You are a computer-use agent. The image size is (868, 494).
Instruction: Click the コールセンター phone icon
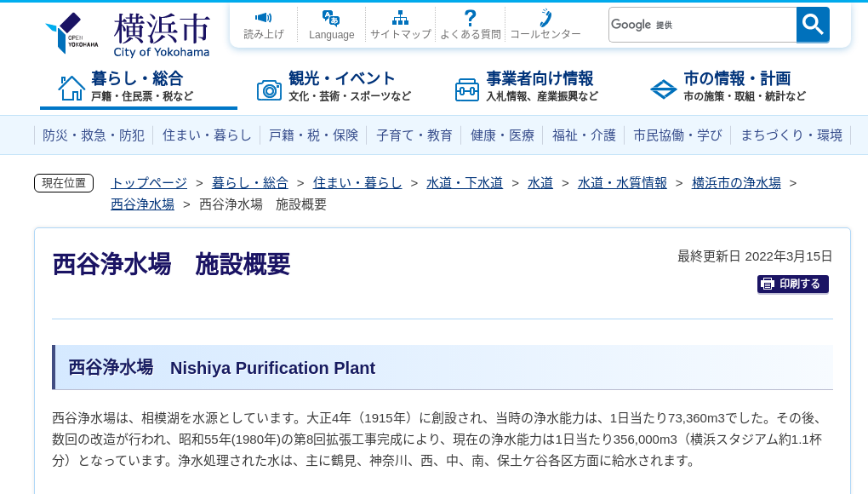coord(545,19)
